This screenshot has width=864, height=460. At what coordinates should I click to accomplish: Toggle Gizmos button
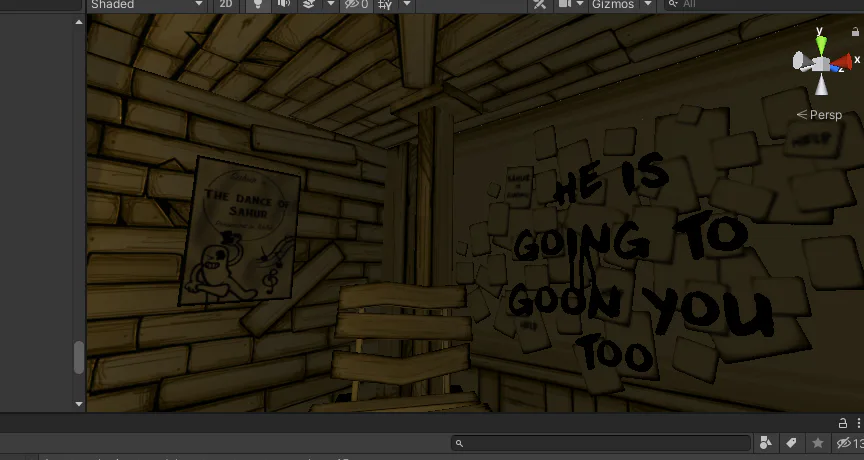click(x=613, y=4)
